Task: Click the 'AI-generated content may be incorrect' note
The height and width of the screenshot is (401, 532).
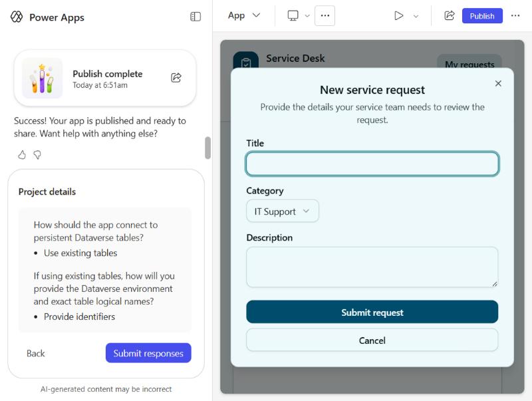Action: pyautogui.click(x=106, y=389)
